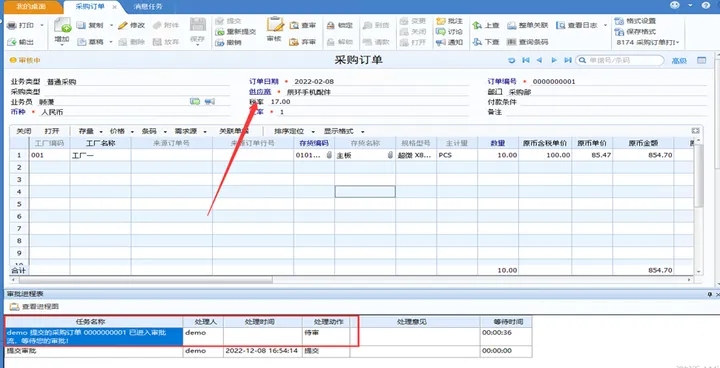
Task: Click the refresh icon beside navigation arrows
Action: [512, 60]
